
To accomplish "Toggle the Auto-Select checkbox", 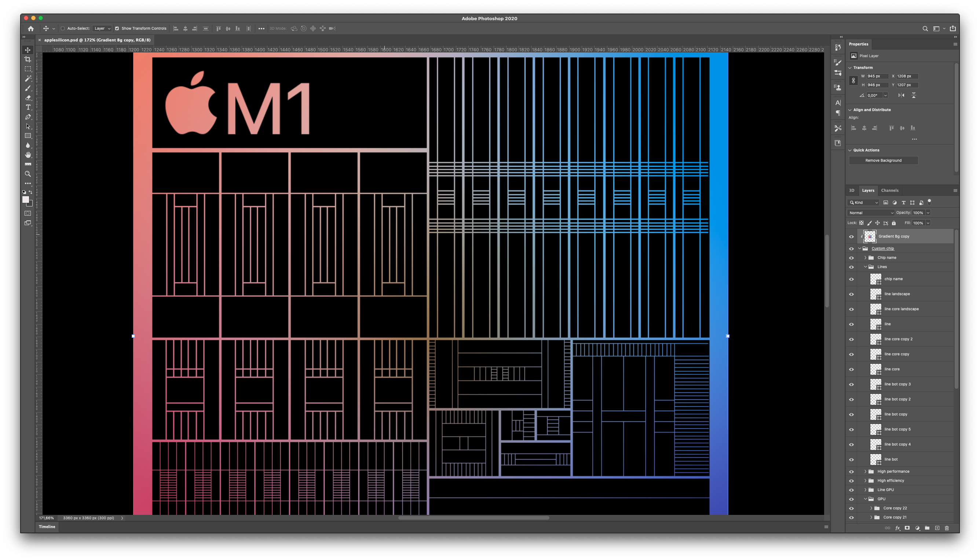I will coord(63,29).
